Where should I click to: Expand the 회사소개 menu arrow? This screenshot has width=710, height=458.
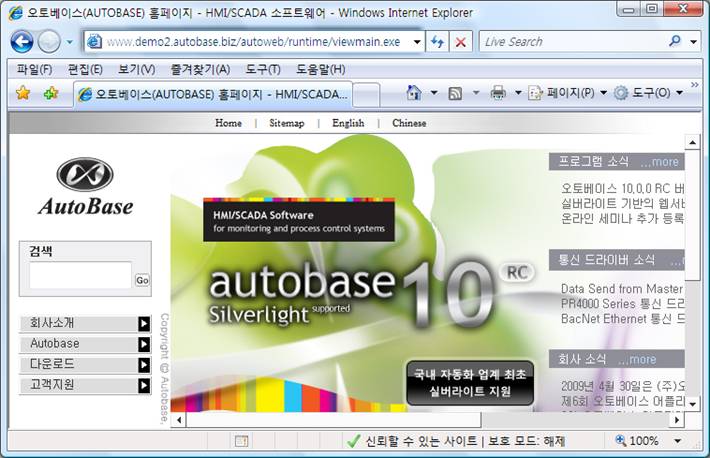click(x=144, y=323)
